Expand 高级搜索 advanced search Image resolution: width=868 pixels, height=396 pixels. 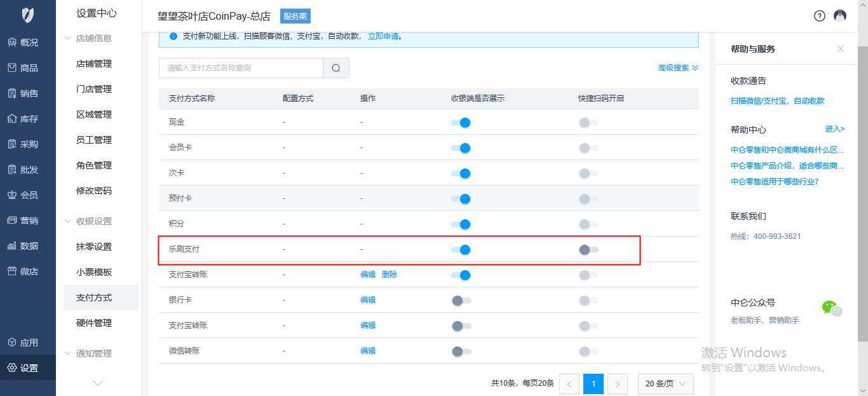coord(678,68)
